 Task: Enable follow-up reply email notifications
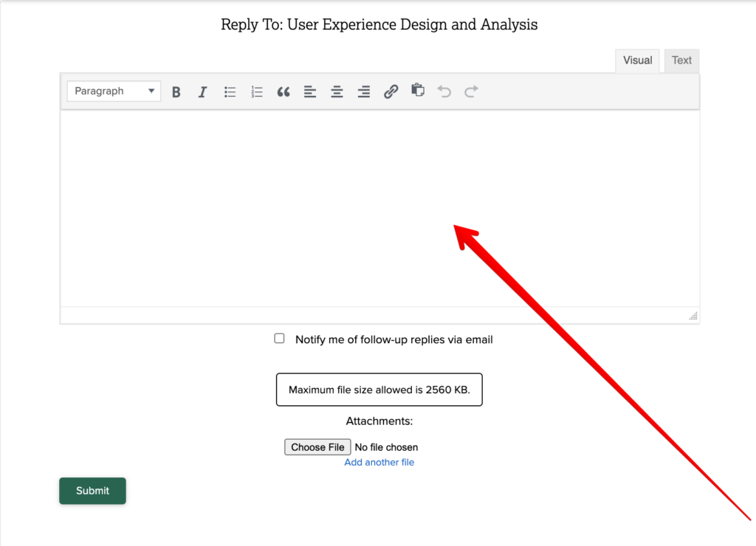pos(279,338)
